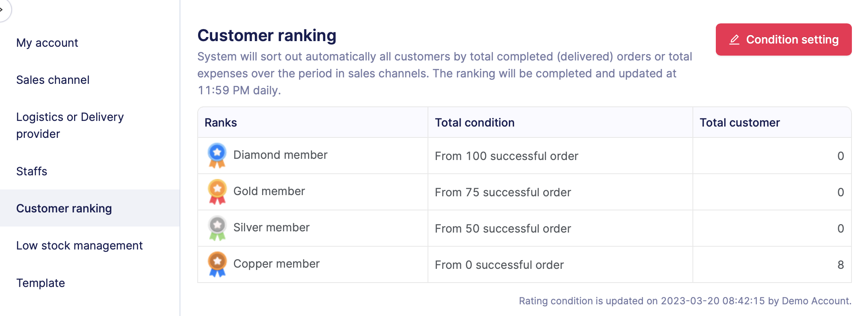Click the Silver member medal icon
This screenshot has height=316, width=868.
(x=217, y=228)
